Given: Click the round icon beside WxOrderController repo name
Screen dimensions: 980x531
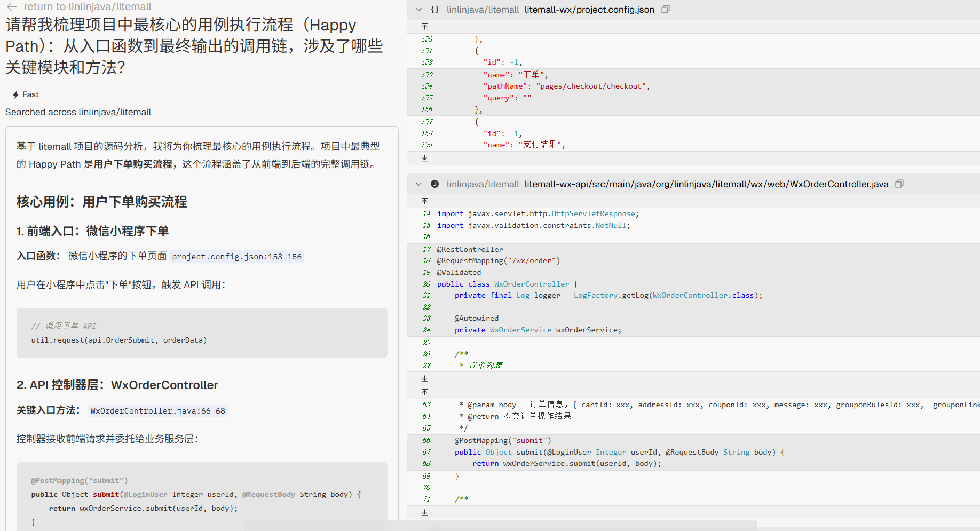Looking at the screenshot, I should [434, 184].
